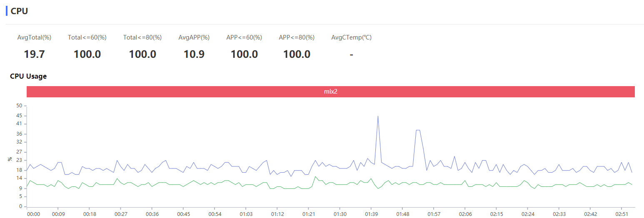Click the 00:00 x-axis time label

pos(33,214)
